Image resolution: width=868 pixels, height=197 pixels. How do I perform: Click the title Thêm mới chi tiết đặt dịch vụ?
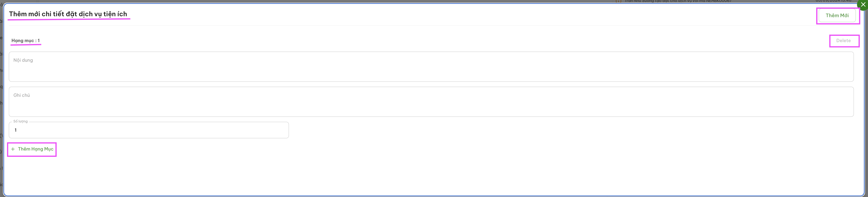click(x=68, y=14)
